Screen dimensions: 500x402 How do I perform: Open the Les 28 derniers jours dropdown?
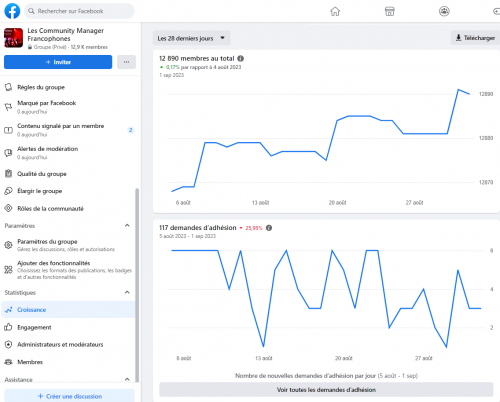tap(191, 38)
